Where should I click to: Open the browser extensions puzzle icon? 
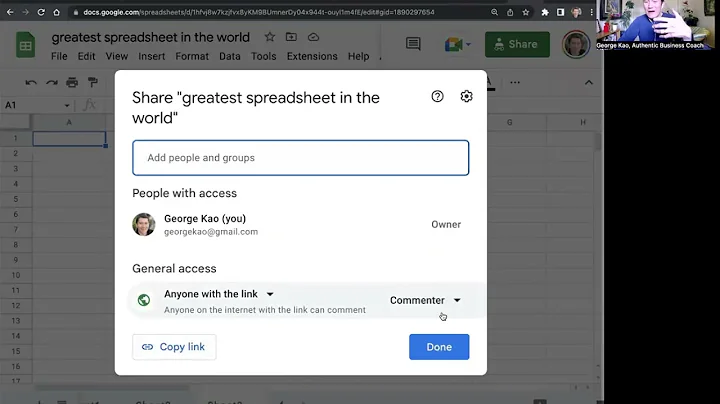click(x=545, y=12)
